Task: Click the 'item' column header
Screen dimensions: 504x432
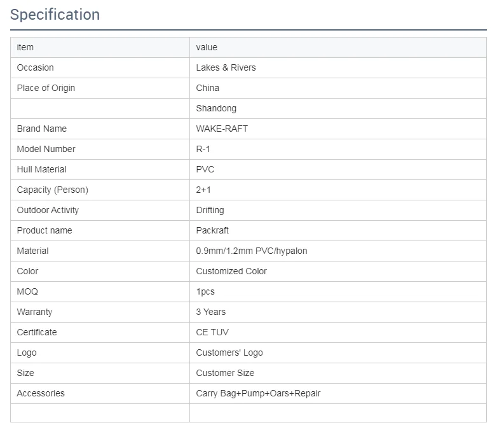Action: click(x=25, y=47)
